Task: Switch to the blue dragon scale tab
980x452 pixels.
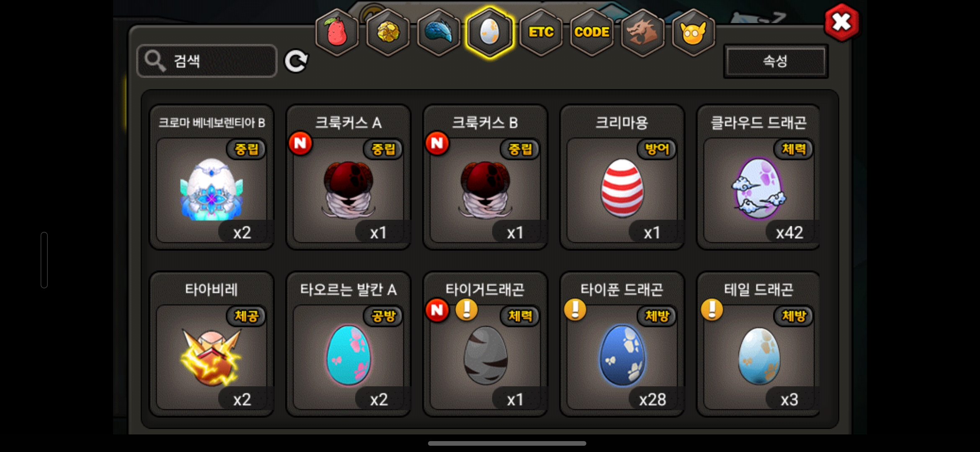Action: pos(438,32)
